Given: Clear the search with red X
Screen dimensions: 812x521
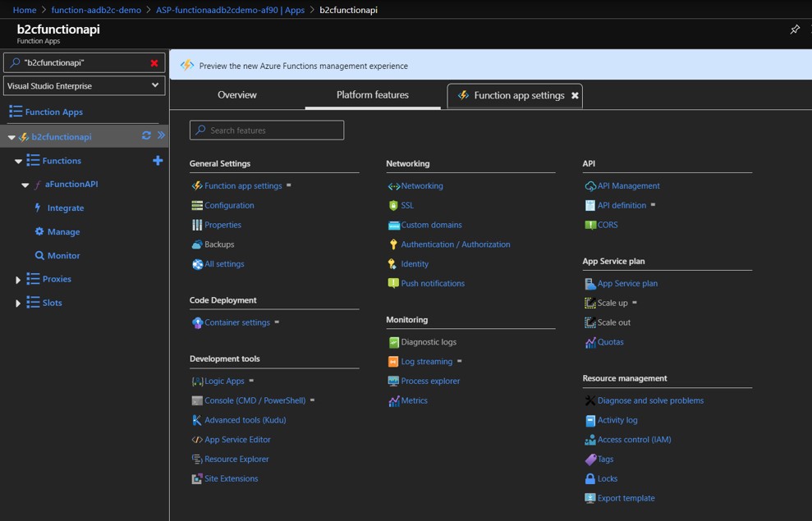Looking at the screenshot, I should 154,62.
